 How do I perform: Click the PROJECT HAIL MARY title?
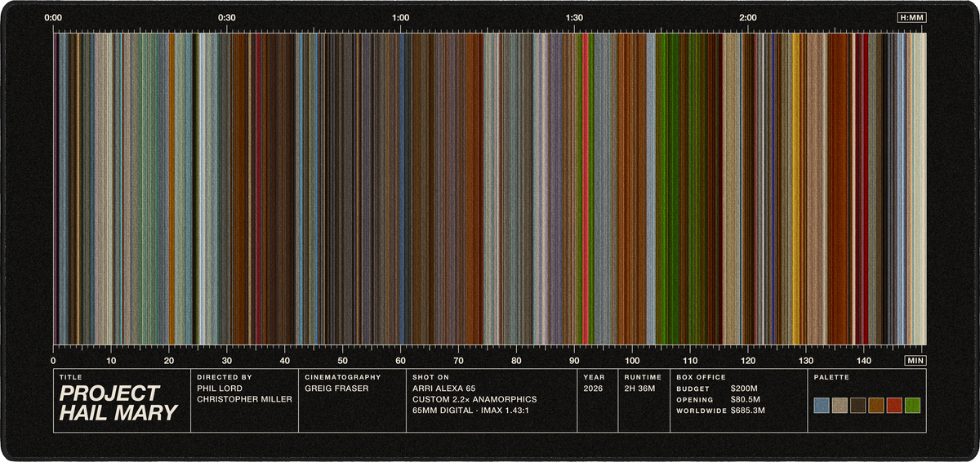coord(118,403)
